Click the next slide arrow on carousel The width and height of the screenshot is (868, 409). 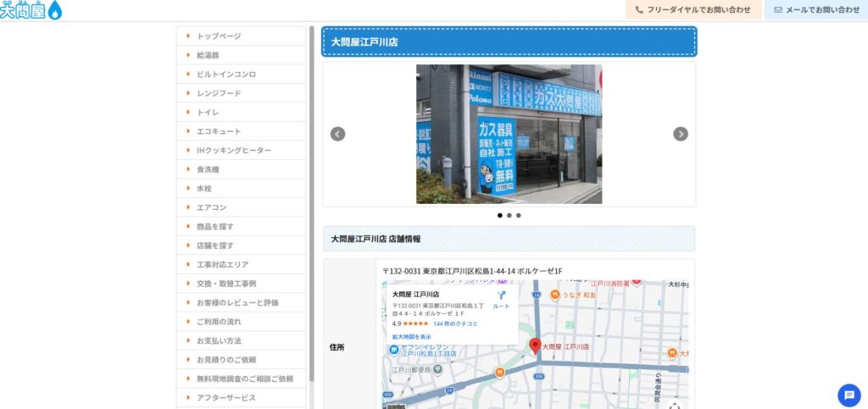[680, 134]
